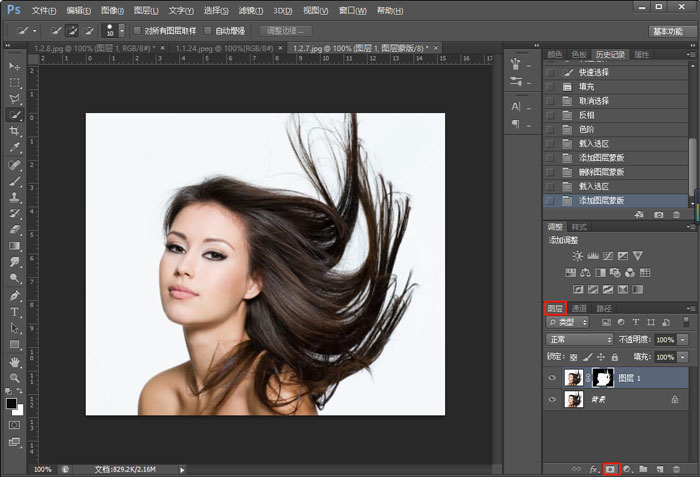Open the layer filter 类型 dropdown
This screenshot has width=700, height=477.
[567, 322]
